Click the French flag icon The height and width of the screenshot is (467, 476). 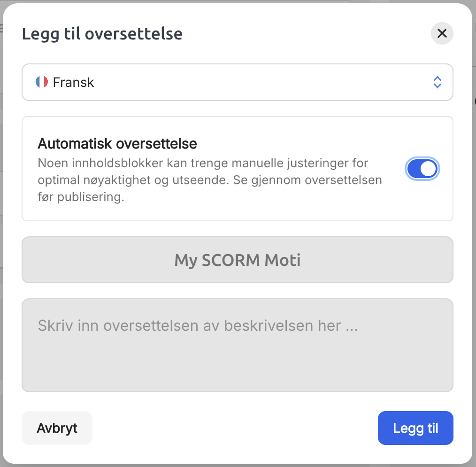coord(42,82)
